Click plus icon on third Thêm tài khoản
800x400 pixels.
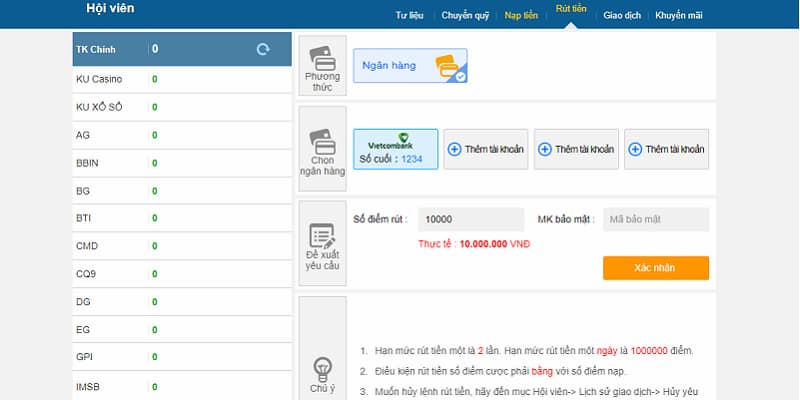point(636,149)
